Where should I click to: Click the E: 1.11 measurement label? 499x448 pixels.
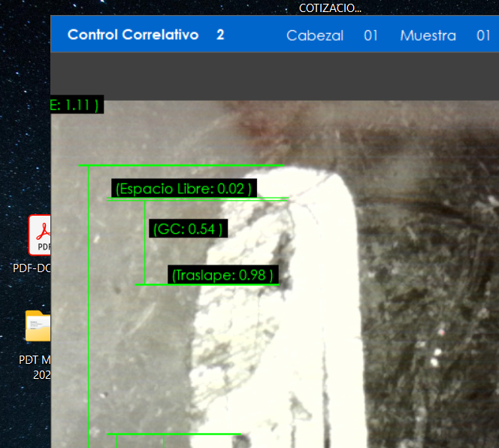coord(76,105)
